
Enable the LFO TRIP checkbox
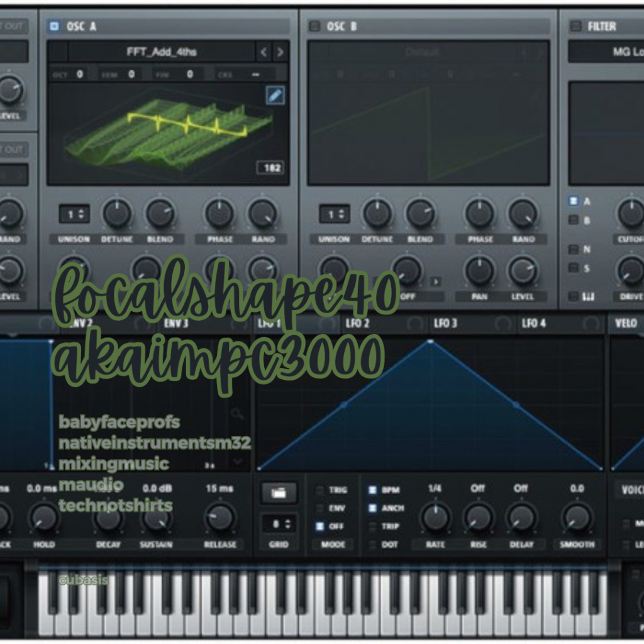pos(372,526)
